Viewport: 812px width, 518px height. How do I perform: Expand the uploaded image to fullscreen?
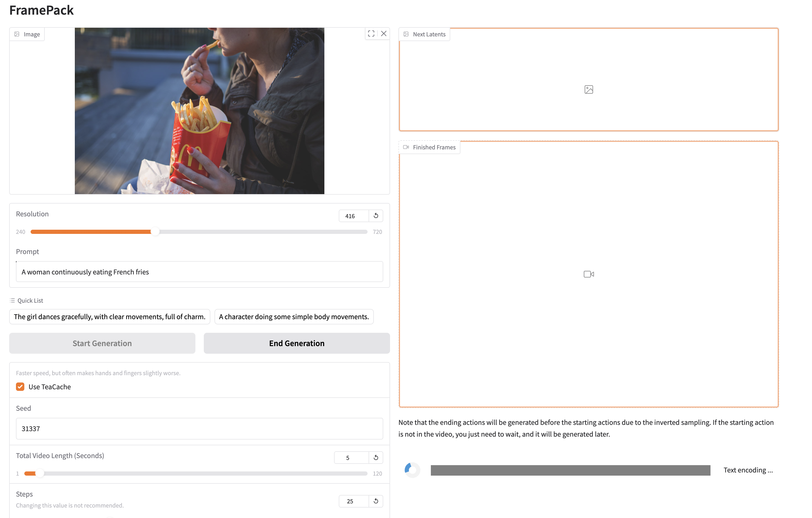coord(371,34)
